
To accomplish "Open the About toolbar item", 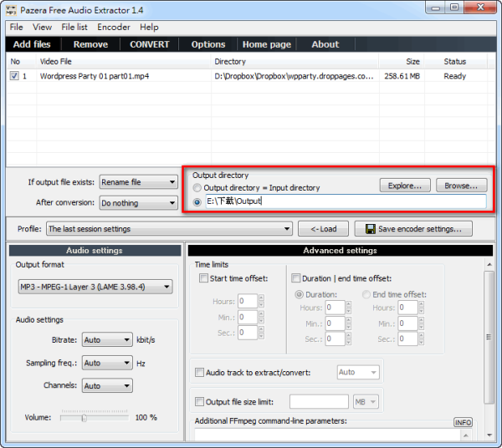I will pyautogui.click(x=325, y=44).
